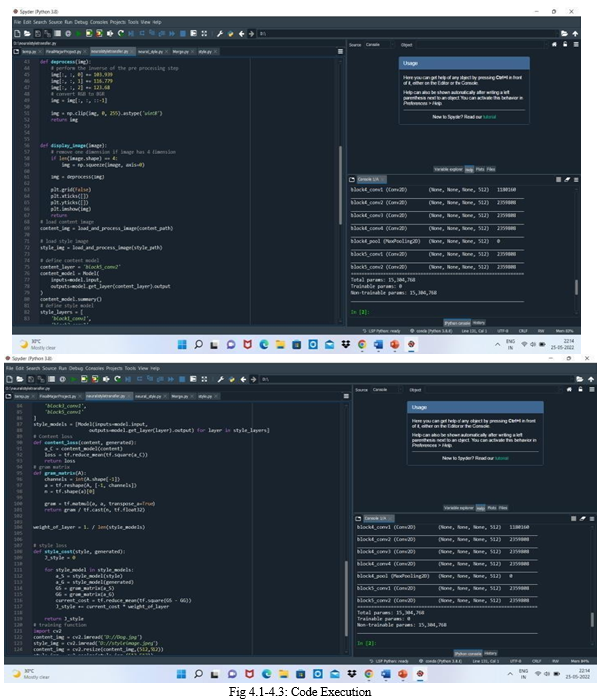This screenshot has height=700, width=614.
Task: Click File Explorer icon on lower taskbar
Action: (283, 674)
